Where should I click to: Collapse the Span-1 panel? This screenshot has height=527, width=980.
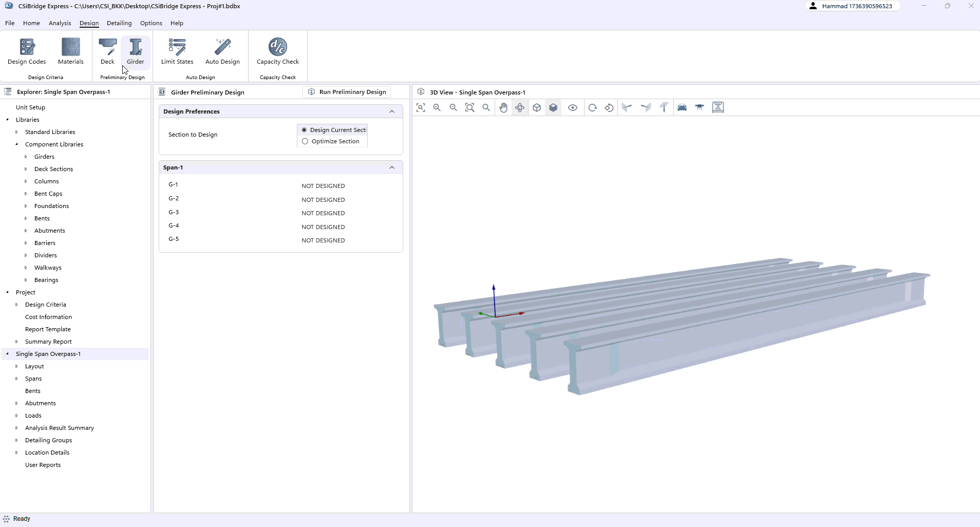(x=392, y=167)
